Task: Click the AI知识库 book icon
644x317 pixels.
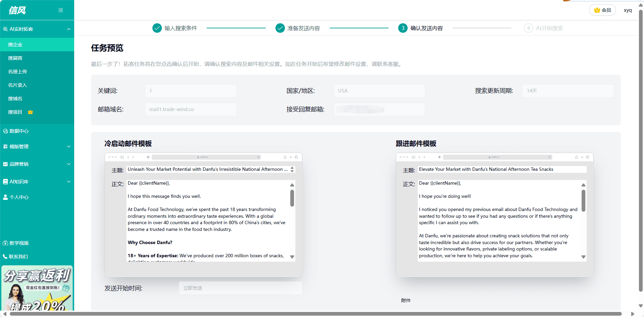Action: point(5,182)
